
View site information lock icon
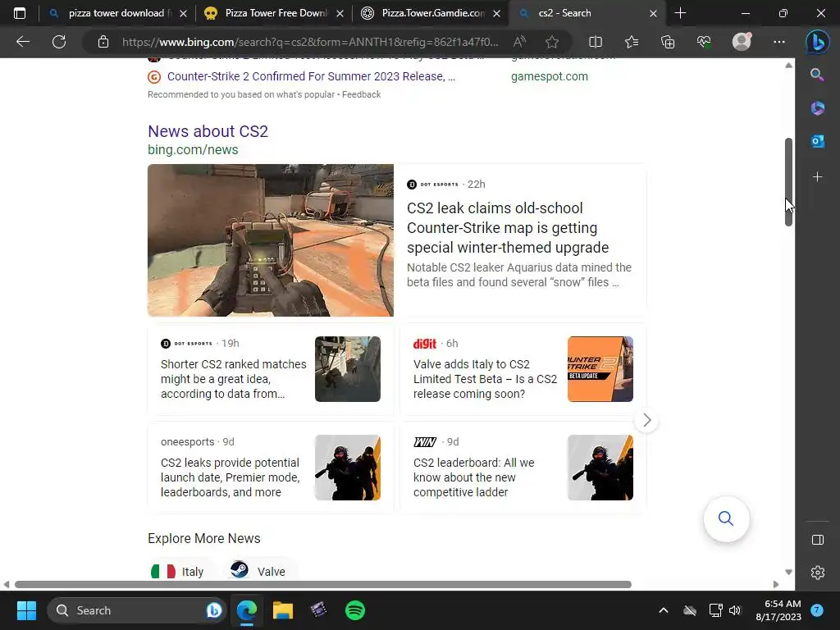pos(103,42)
